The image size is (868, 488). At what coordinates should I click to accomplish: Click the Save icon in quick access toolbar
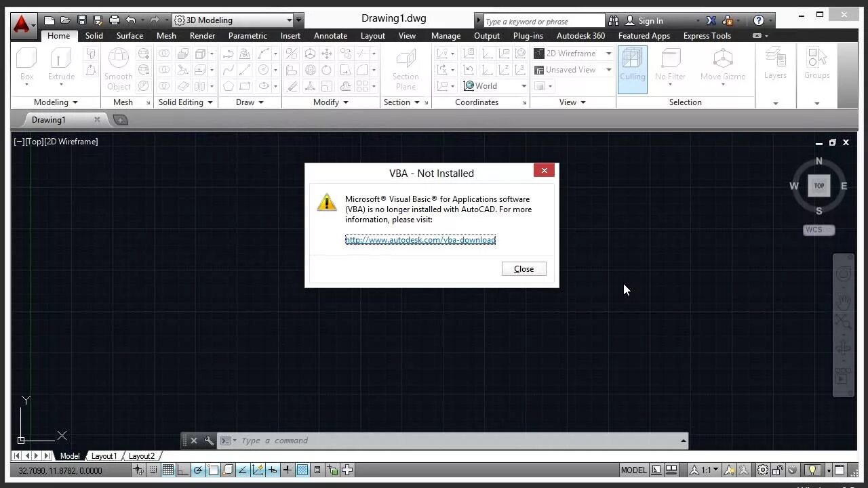point(81,20)
